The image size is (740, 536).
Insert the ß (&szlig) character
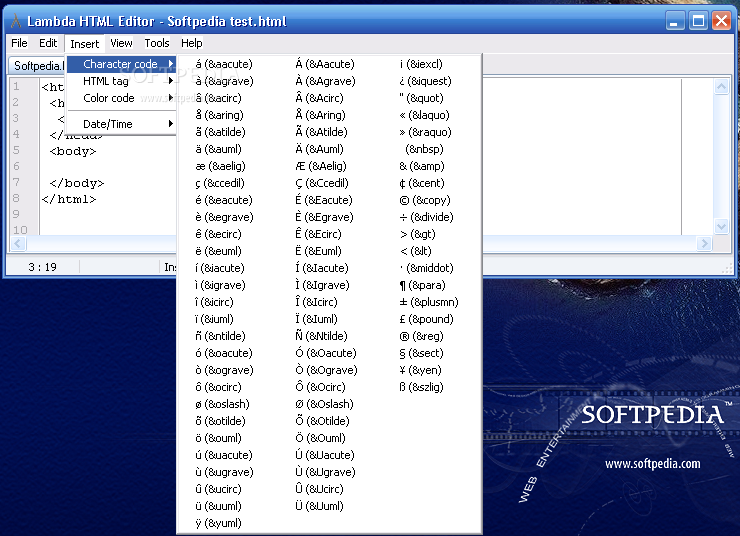click(x=421, y=387)
